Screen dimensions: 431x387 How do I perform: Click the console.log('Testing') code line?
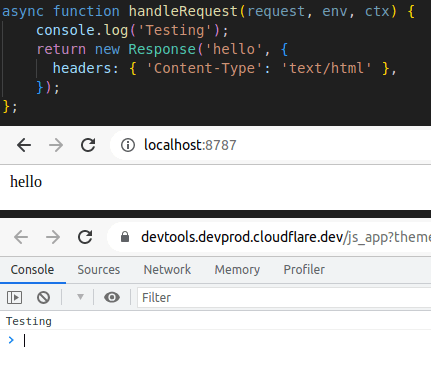coord(132,31)
